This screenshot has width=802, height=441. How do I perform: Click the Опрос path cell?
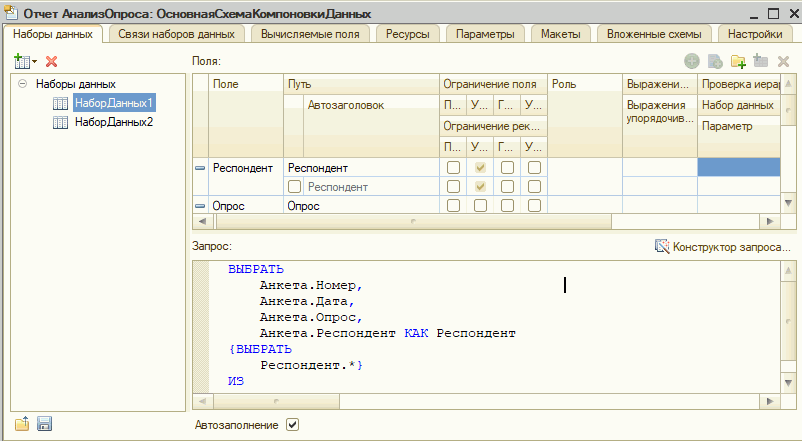pyautogui.click(x=362, y=206)
